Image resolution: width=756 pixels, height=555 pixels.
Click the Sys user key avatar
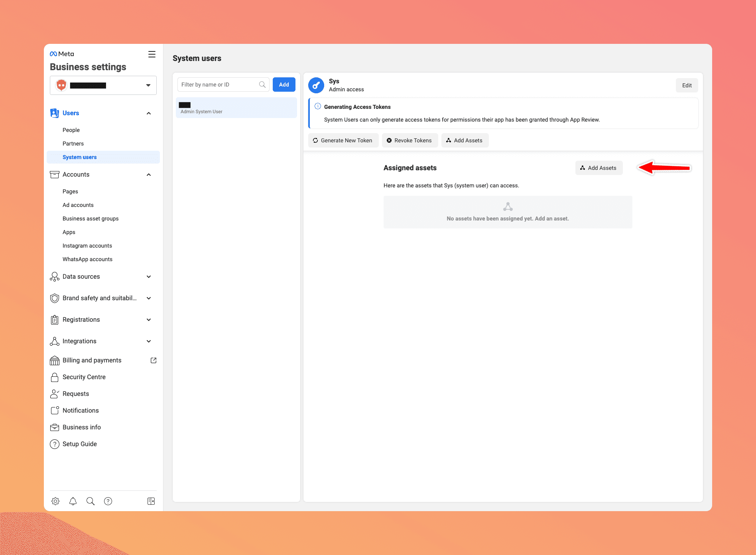(316, 85)
